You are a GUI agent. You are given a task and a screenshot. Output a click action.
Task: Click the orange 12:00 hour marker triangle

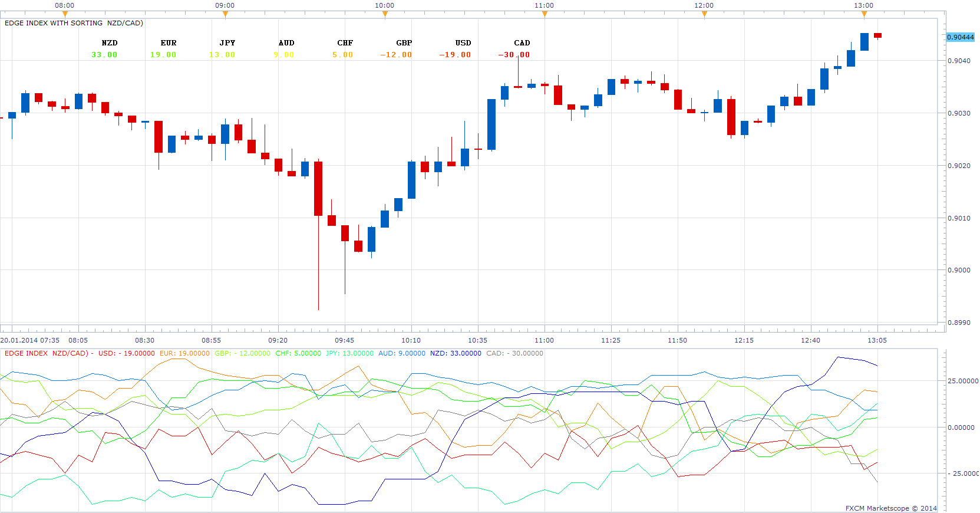click(704, 14)
